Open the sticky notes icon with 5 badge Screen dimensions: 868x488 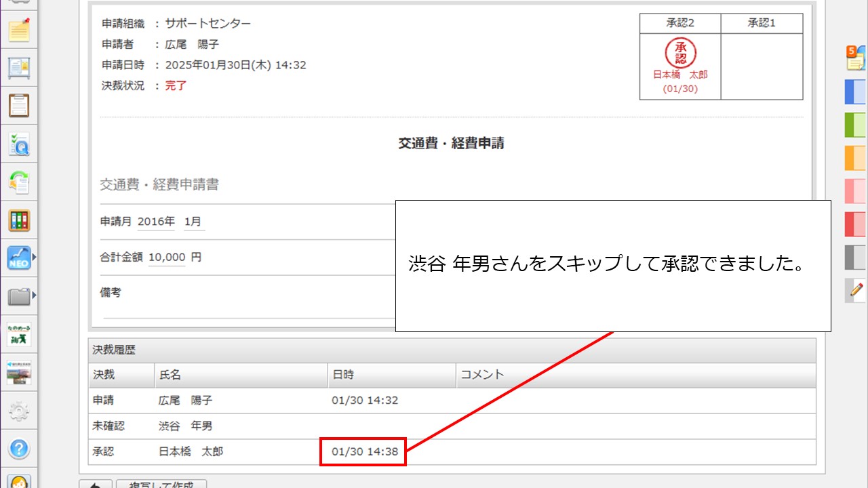pyautogui.click(x=855, y=58)
